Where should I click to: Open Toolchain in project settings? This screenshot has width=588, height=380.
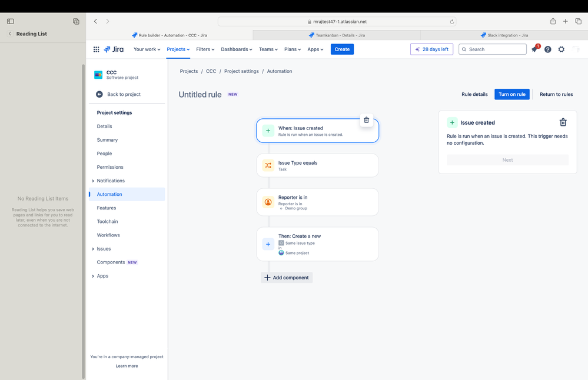click(x=127, y=222)
